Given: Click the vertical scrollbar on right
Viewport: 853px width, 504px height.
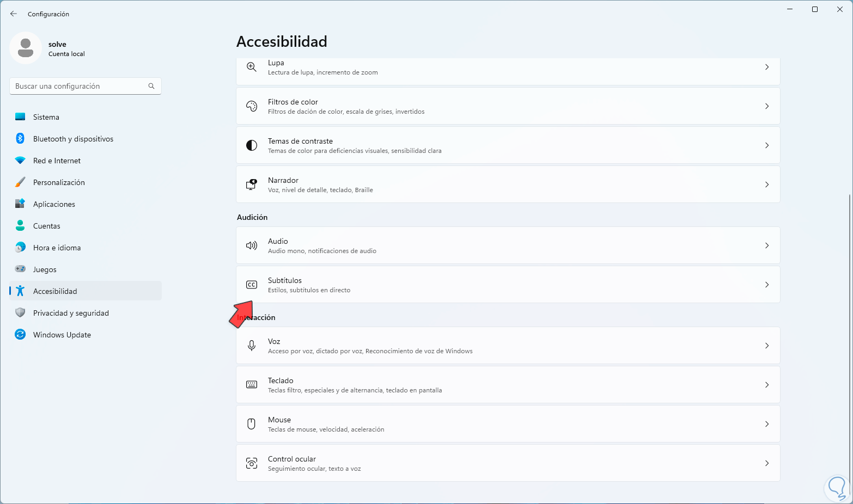Looking at the screenshot, I should [849, 327].
